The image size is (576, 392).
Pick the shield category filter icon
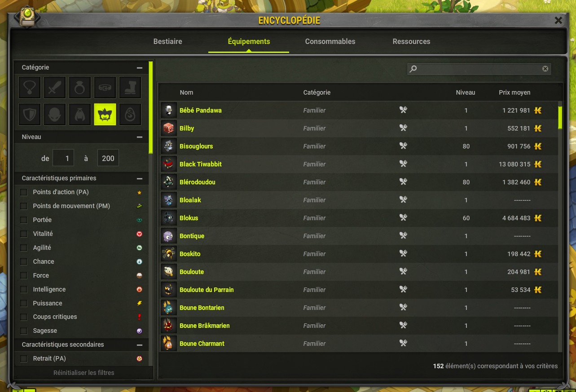(30, 114)
